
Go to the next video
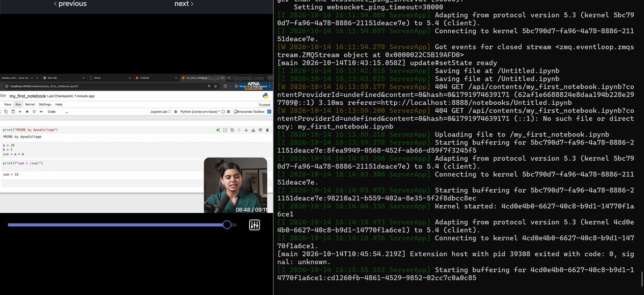pos(184,4)
